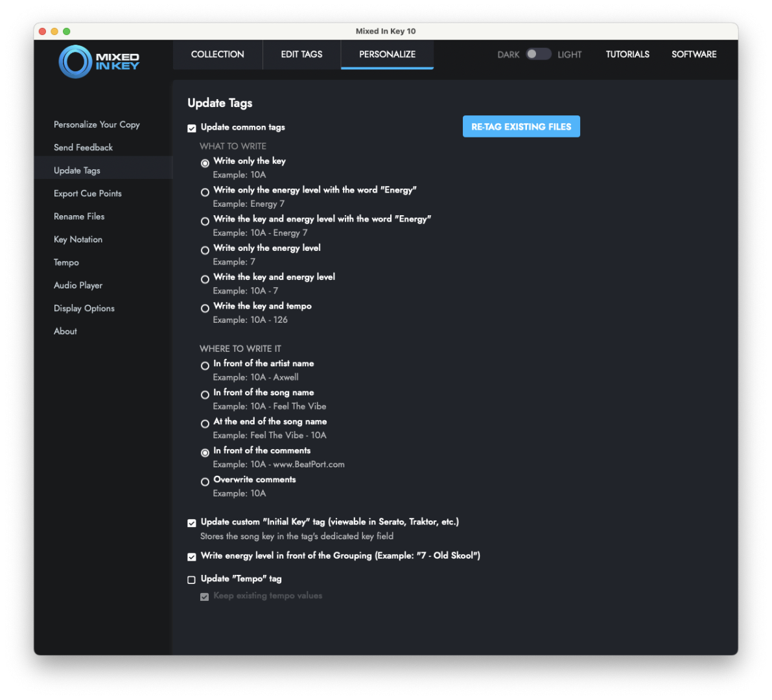Select Write only the key radio
Image resolution: width=772 pixels, height=700 pixels.
coord(205,163)
